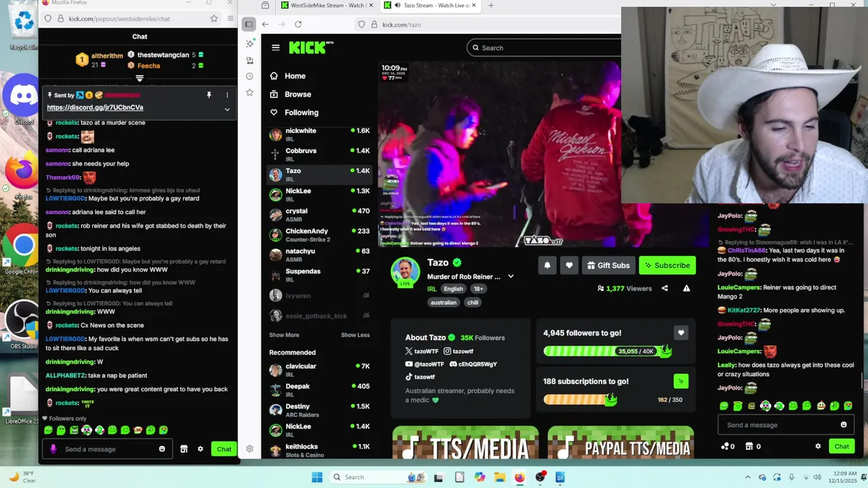Viewport: 868px width, 488px height.
Task: Open settings gear in westsidemike popout chat
Action: (200, 449)
